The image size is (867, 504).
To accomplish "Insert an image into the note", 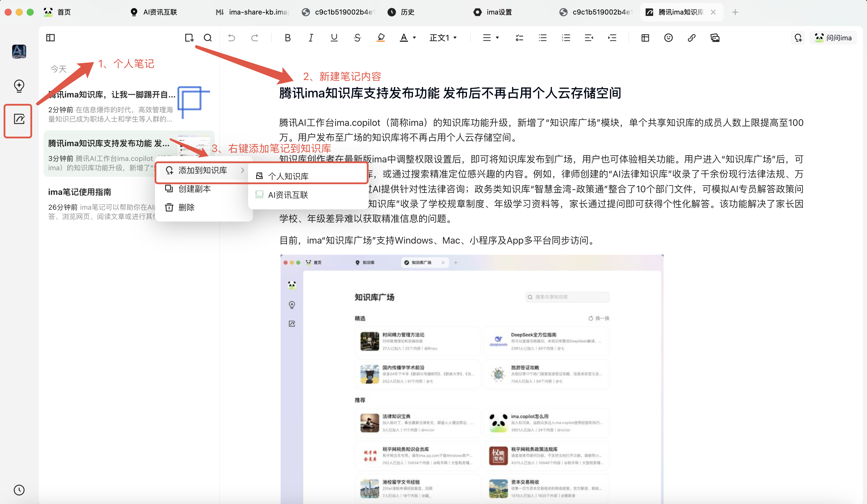I will point(715,38).
